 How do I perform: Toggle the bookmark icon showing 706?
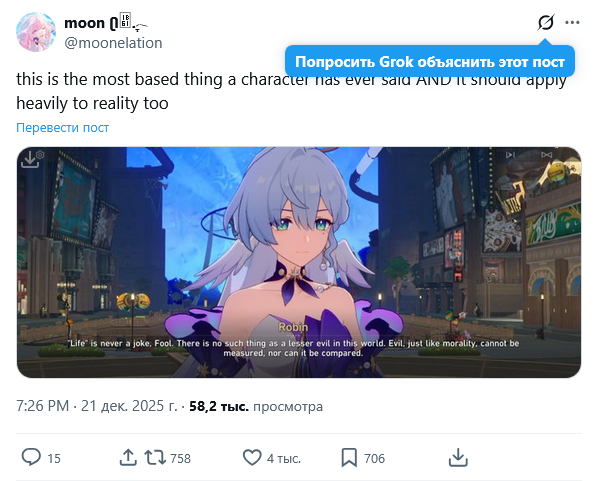pos(363,458)
